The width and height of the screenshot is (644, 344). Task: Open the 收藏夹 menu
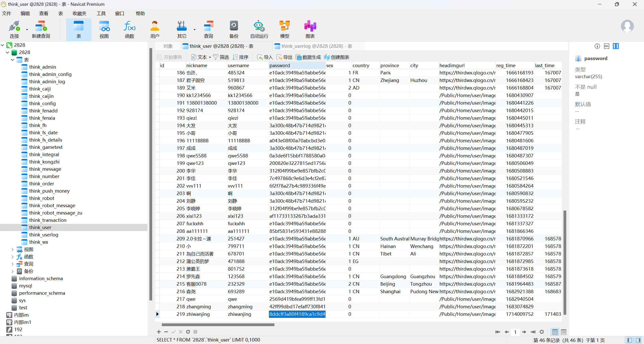pos(79,13)
